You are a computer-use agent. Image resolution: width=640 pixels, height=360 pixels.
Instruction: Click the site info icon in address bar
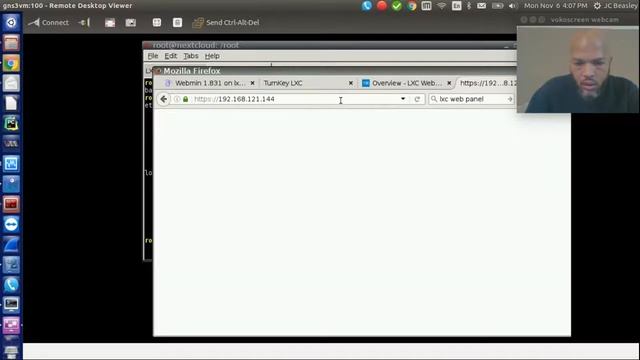(177, 99)
